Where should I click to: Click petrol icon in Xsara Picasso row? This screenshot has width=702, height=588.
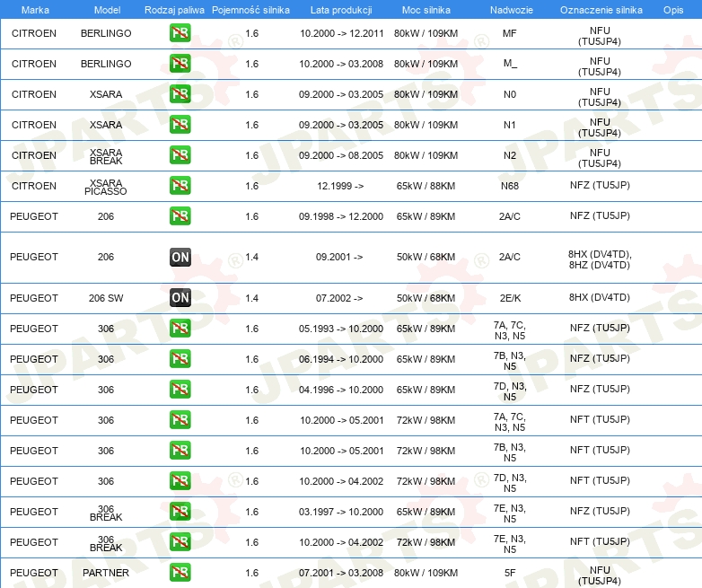click(x=180, y=186)
